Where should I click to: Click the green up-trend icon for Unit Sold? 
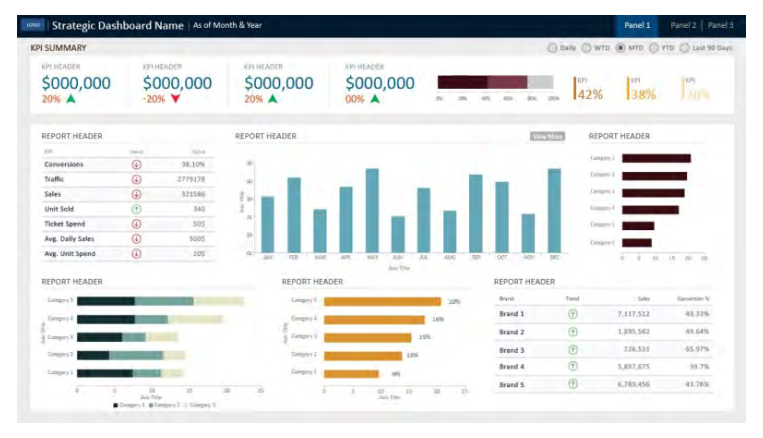pyautogui.click(x=136, y=209)
